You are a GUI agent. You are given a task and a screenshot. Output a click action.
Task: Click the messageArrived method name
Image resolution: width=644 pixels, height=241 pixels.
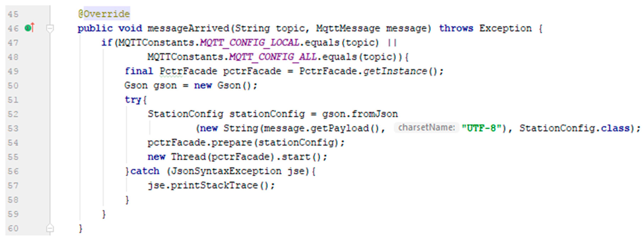(x=188, y=28)
